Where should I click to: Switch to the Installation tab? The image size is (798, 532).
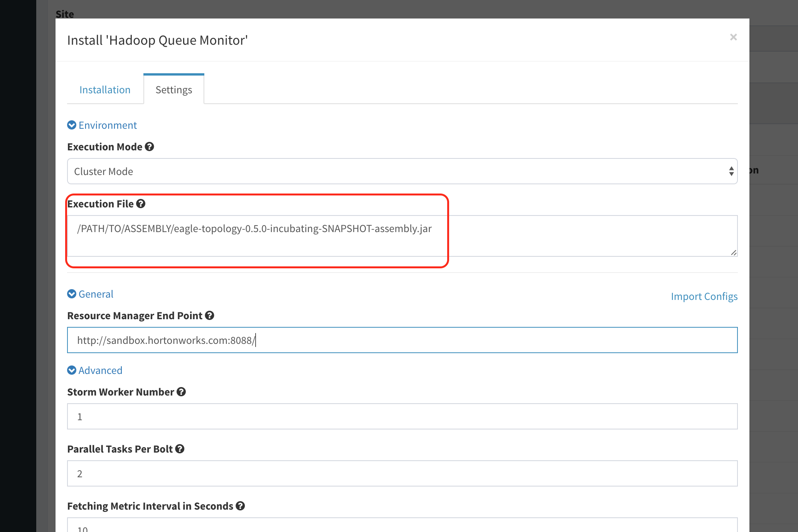point(105,90)
